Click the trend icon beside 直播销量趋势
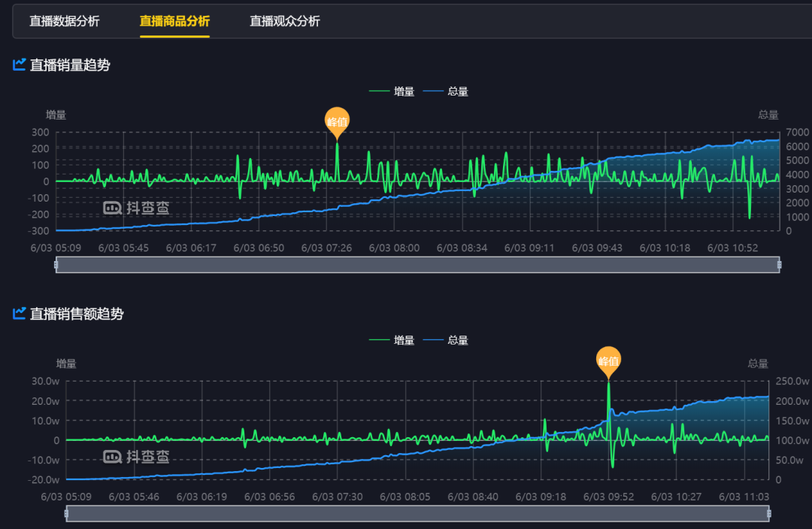This screenshot has height=529, width=812. (x=20, y=65)
